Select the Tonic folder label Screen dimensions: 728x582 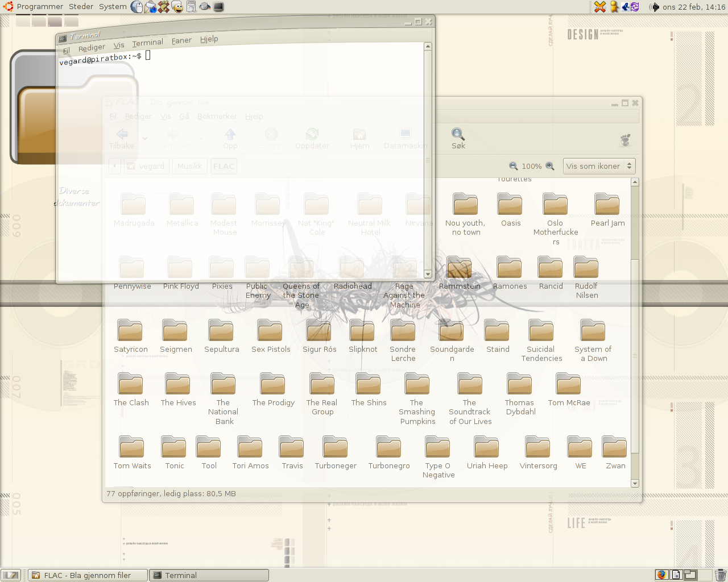click(x=175, y=466)
